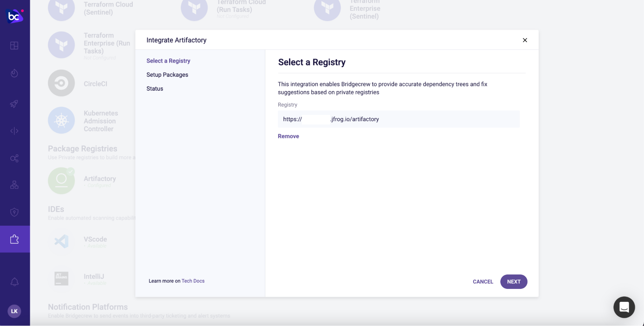Click the 'Artifactory' label in Package Registries

point(100,178)
